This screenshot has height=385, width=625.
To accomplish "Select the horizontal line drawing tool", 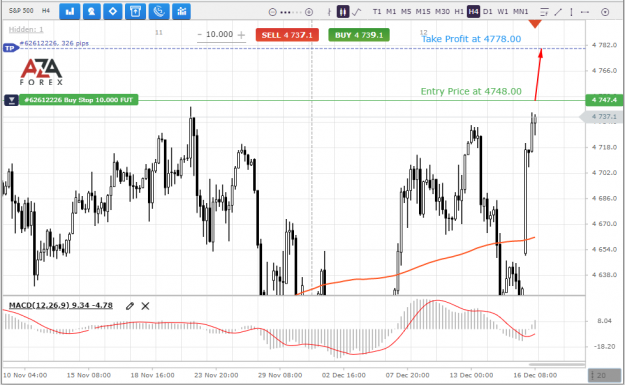I will coord(585,12).
